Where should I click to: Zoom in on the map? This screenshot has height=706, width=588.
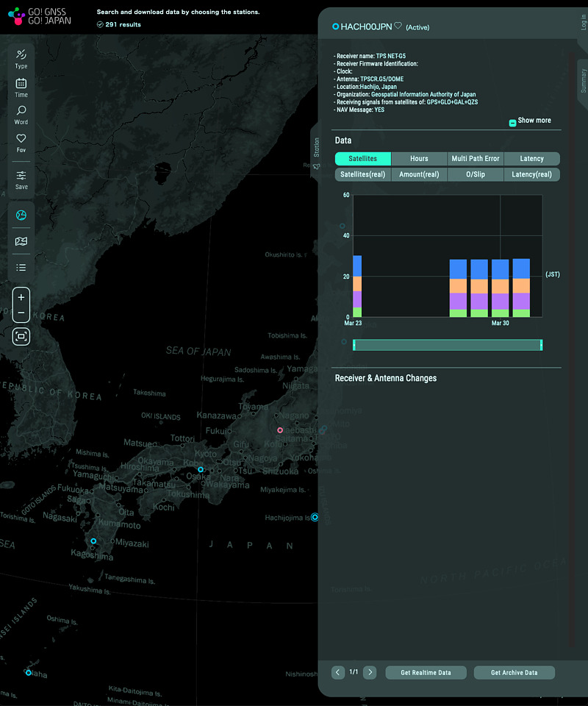coord(21,297)
